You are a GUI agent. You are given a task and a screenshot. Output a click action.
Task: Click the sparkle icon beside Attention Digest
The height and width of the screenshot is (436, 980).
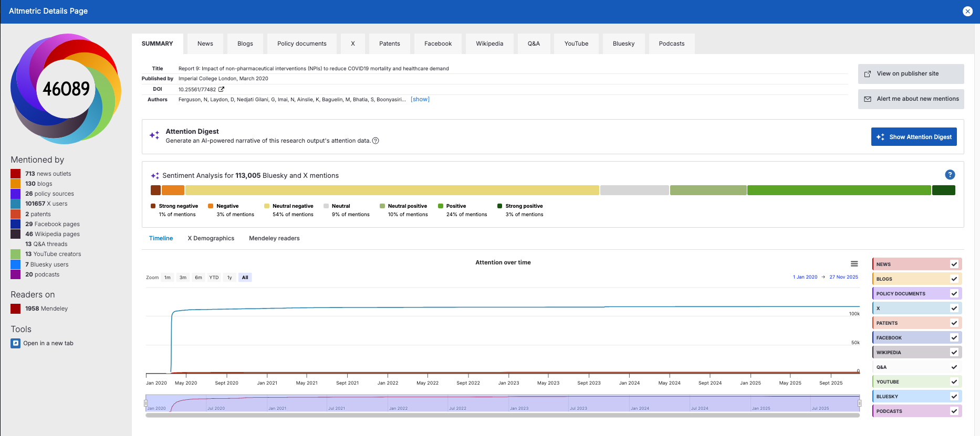[x=154, y=135]
